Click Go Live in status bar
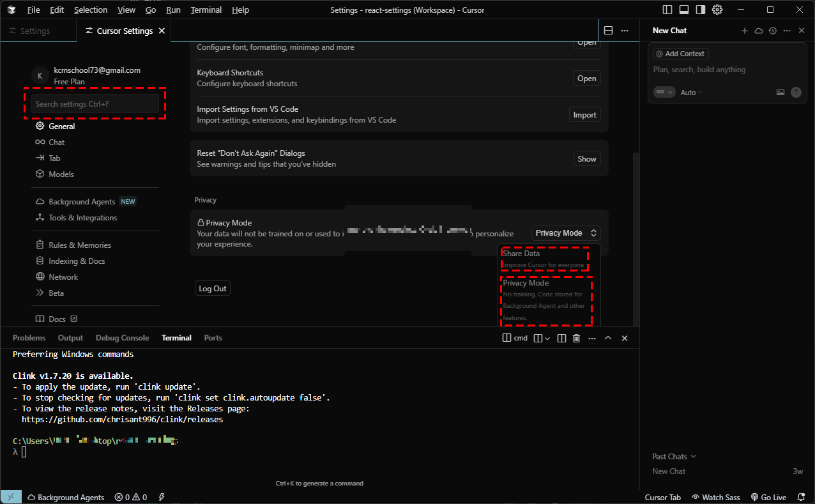The image size is (815, 504). pos(768,497)
